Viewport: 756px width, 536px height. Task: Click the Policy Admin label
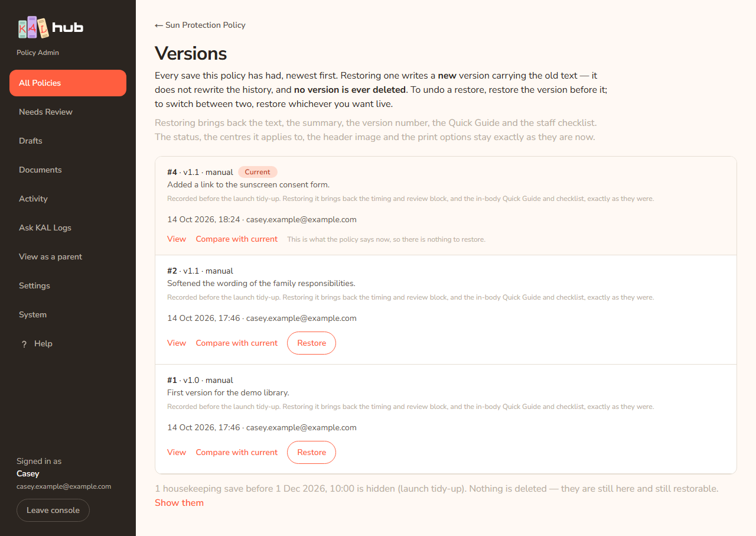pos(38,53)
